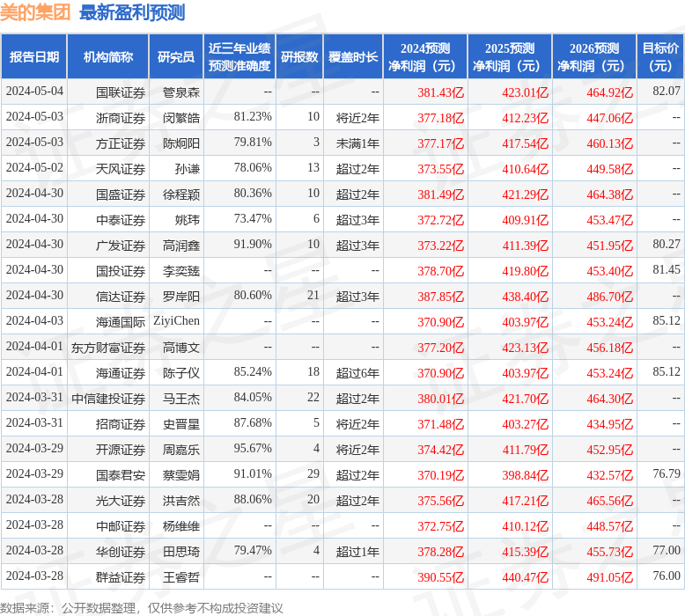Image resolution: width=685 pixels, height=616 pixels.
Task: Click target price 77.00
Action: click(667, 551)
